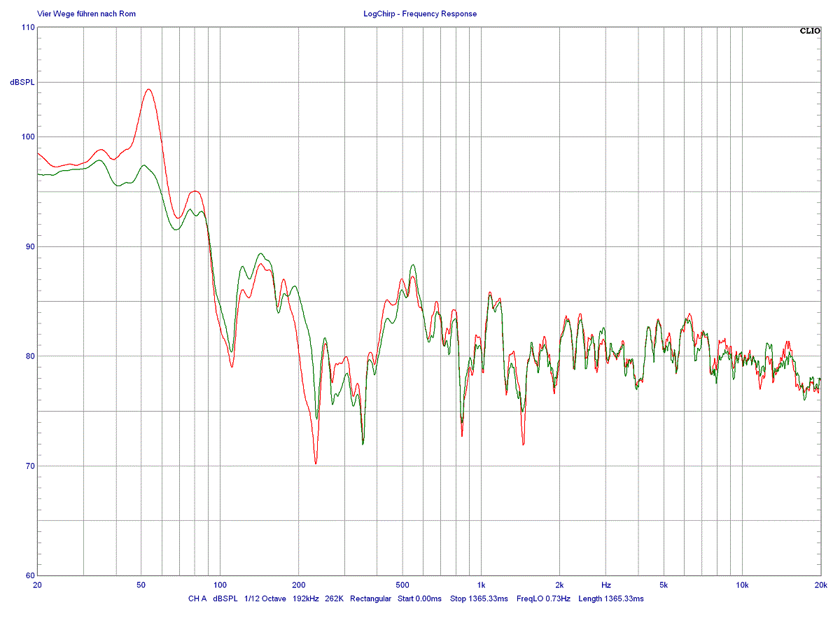Image resolution: width=840 pixels, height=630 pixels.
Task: Click the 110 y-axis value
Action: tap(28, 27)
